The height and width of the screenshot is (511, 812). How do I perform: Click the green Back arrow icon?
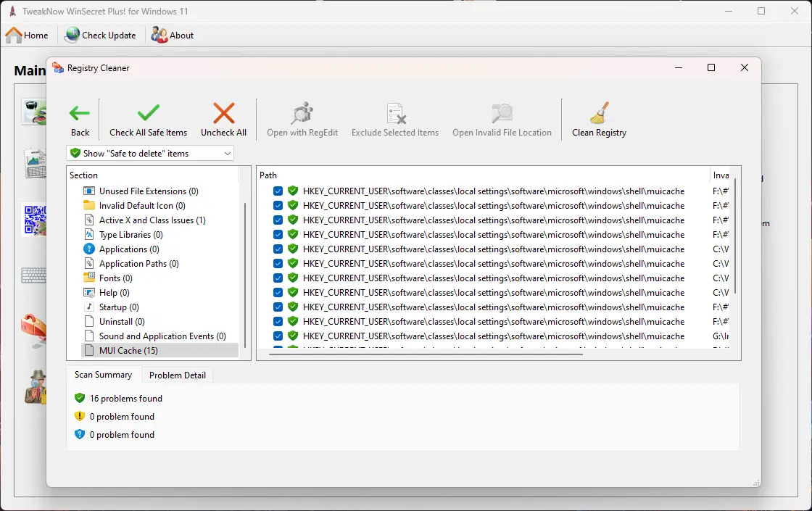click(x=79, y=113)
